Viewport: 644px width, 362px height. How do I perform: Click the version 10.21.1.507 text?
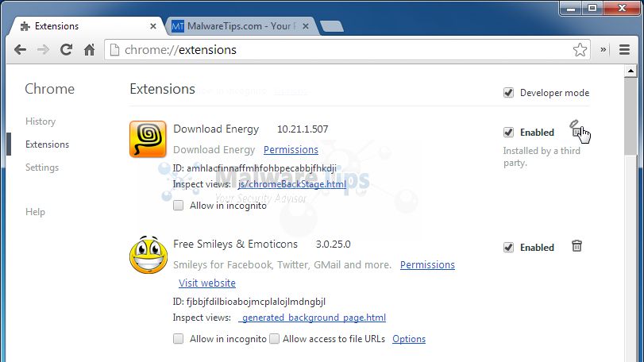point(303,129)
